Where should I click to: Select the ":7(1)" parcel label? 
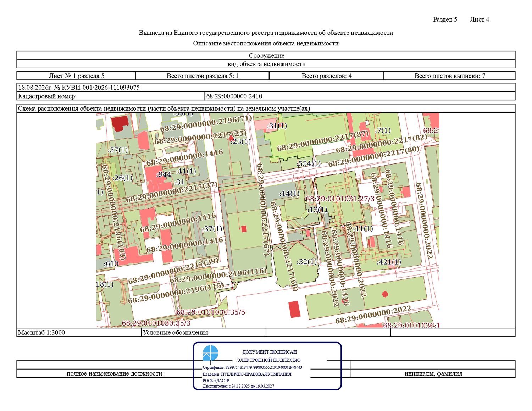[x=383, y=130]
